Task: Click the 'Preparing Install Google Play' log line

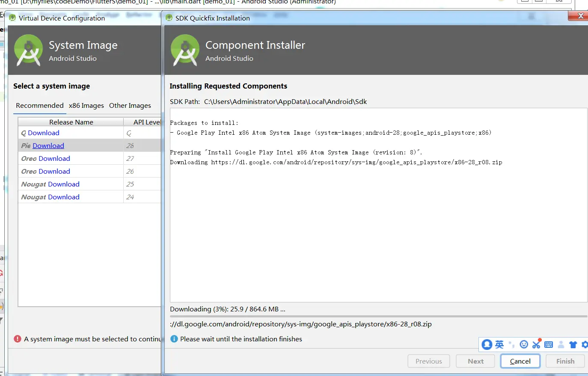Action: pos(296,152)
